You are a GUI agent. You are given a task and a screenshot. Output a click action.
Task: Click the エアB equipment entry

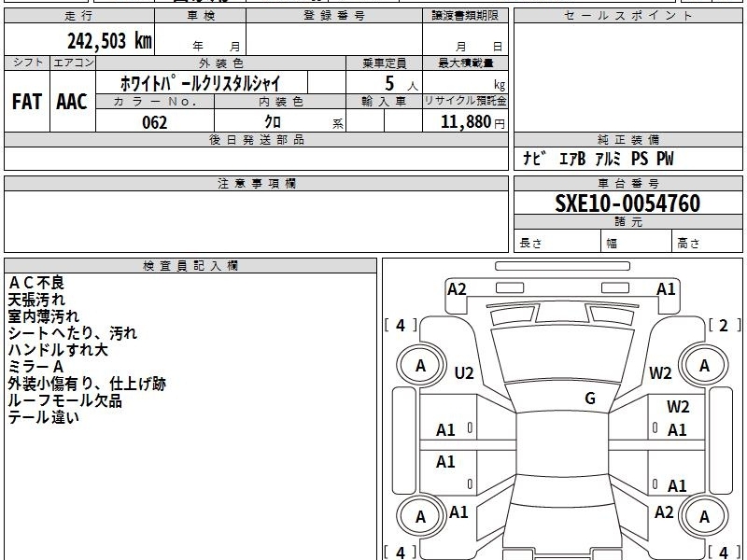pyautogui.click(x=571, y=159)
